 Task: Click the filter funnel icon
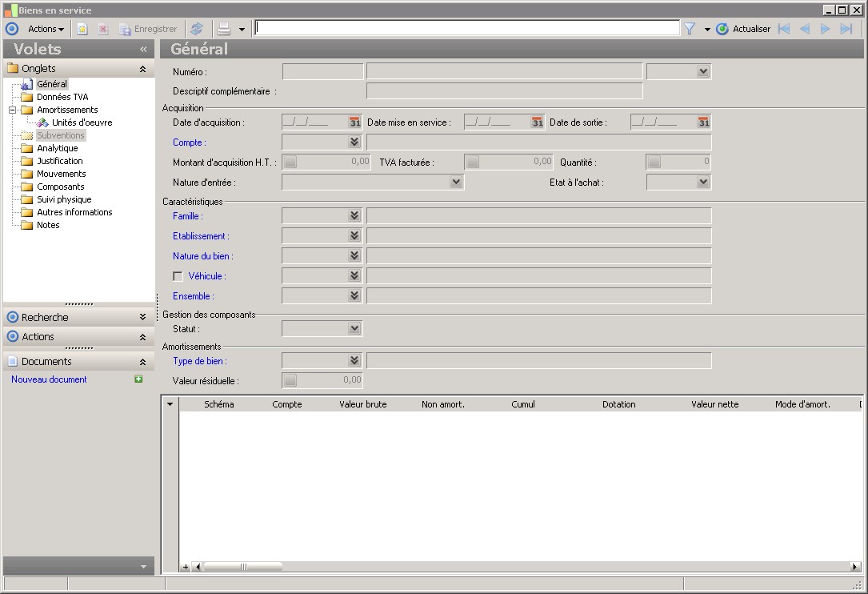[689, 29]
